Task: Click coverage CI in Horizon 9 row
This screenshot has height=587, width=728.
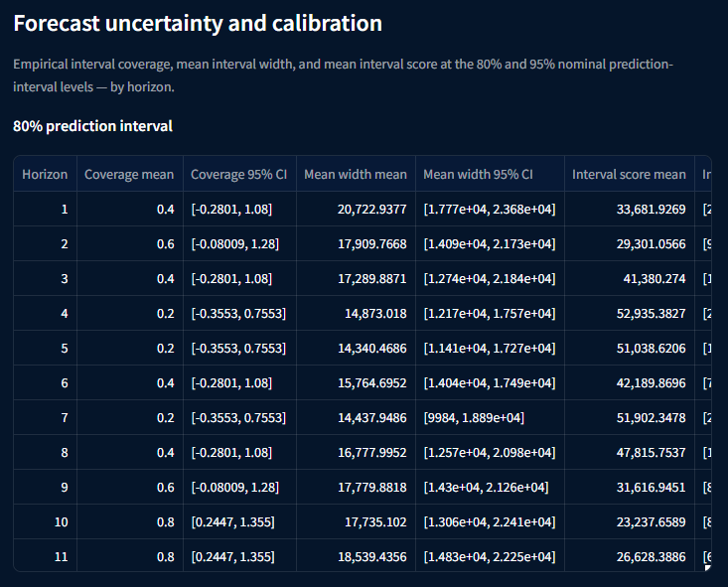Action: pyautogui.click(x=239, y=488)
